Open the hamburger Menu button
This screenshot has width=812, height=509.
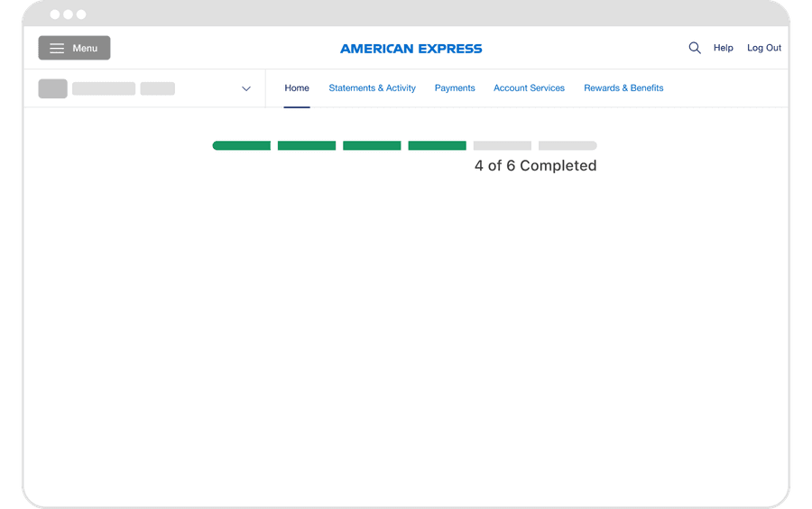(74, 48)
